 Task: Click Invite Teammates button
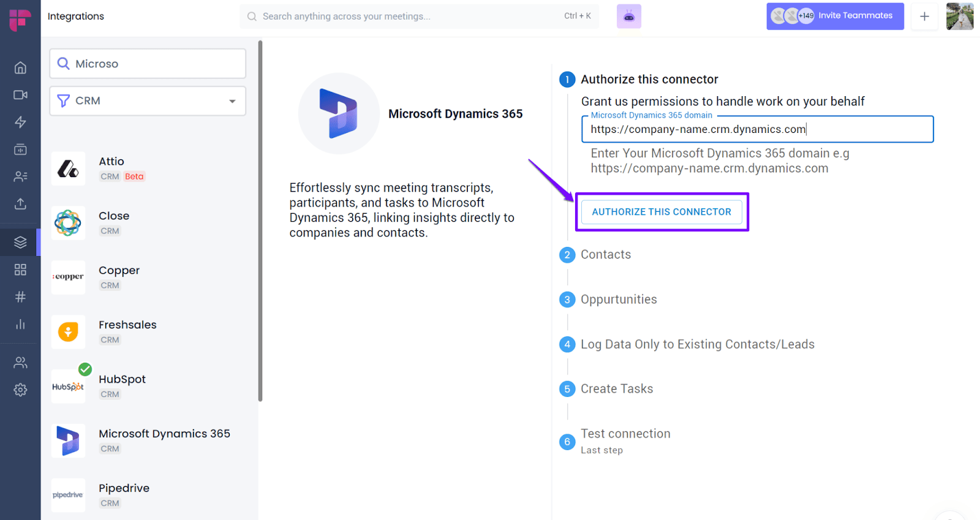[x=835, y=16]
